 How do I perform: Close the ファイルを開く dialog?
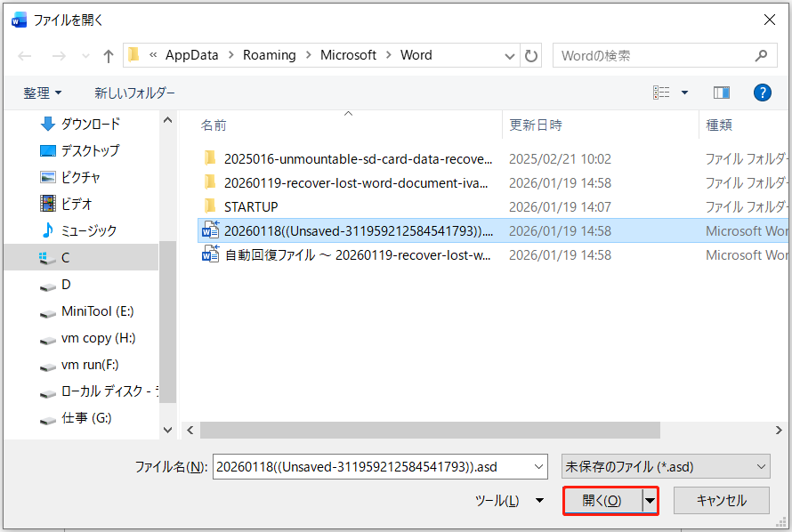(769, 20)
